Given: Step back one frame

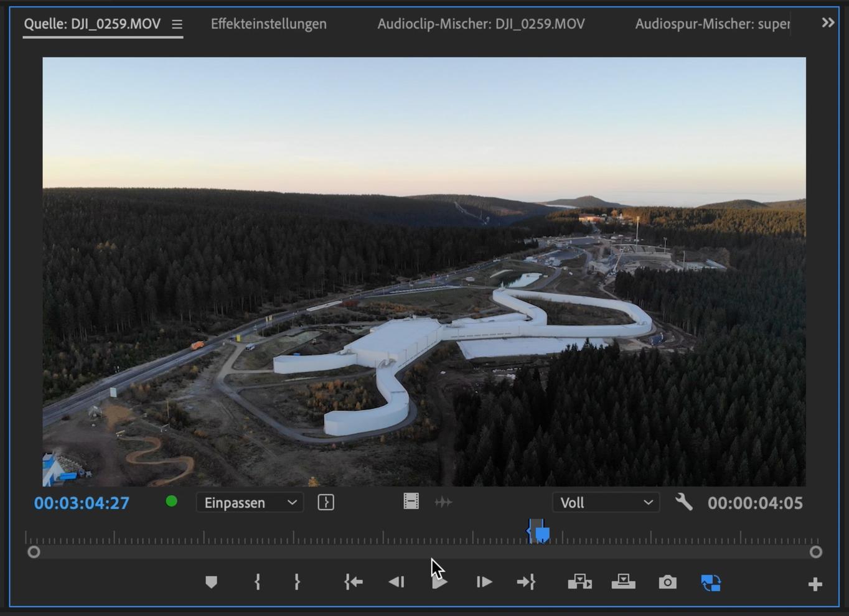Looking at the screenshot, I should pyautogui.click(x=396, y=582).
